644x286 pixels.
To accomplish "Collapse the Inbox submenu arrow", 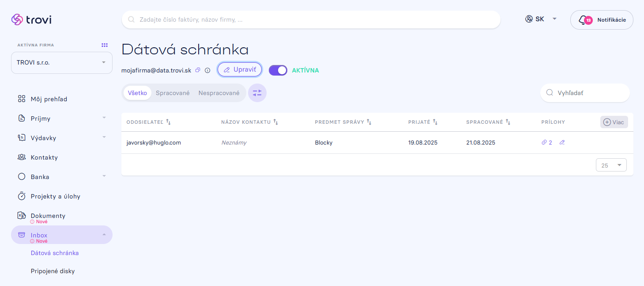I will 104,235.
